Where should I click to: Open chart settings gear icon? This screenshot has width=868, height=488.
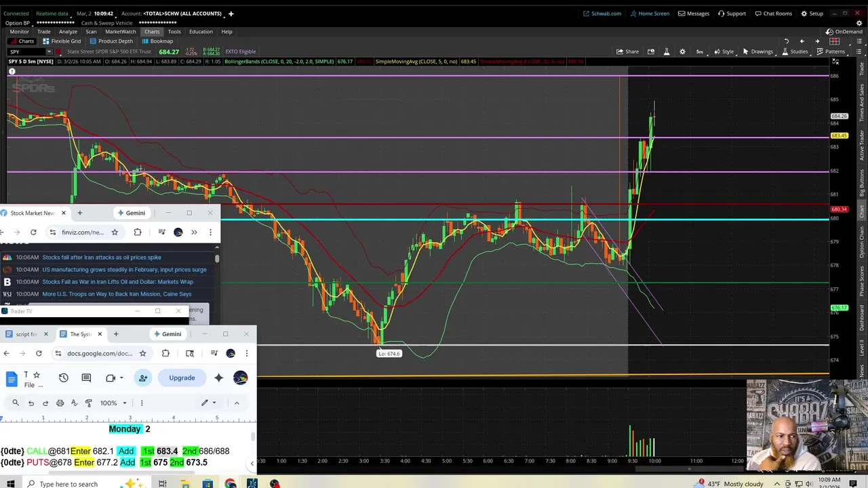[x=682, y=52]
